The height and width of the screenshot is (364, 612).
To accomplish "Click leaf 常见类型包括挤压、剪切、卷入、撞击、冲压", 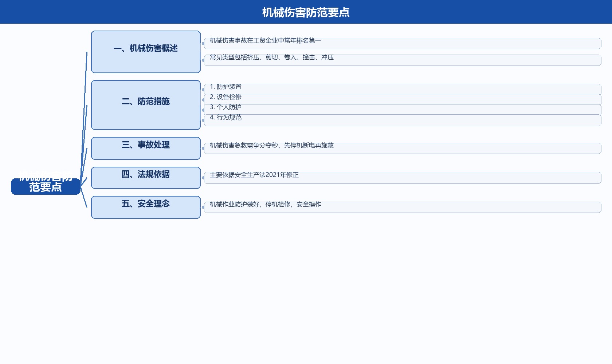I will [403, 60].
